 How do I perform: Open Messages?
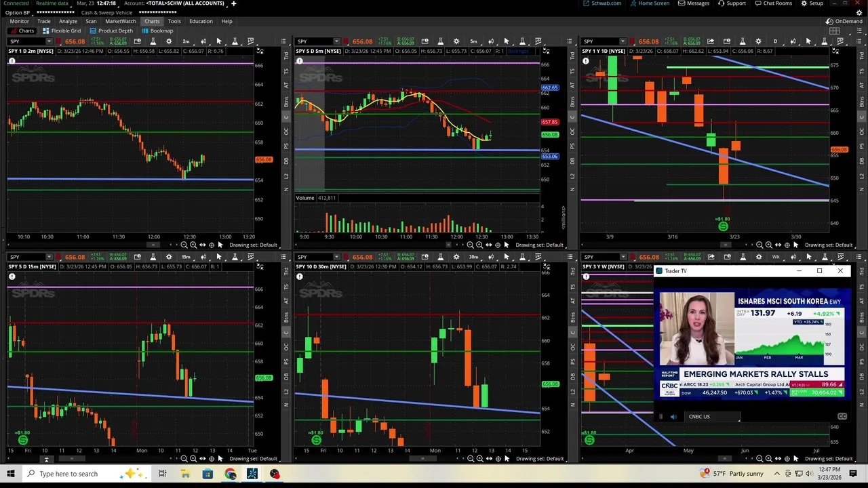(x=693, y=3)
